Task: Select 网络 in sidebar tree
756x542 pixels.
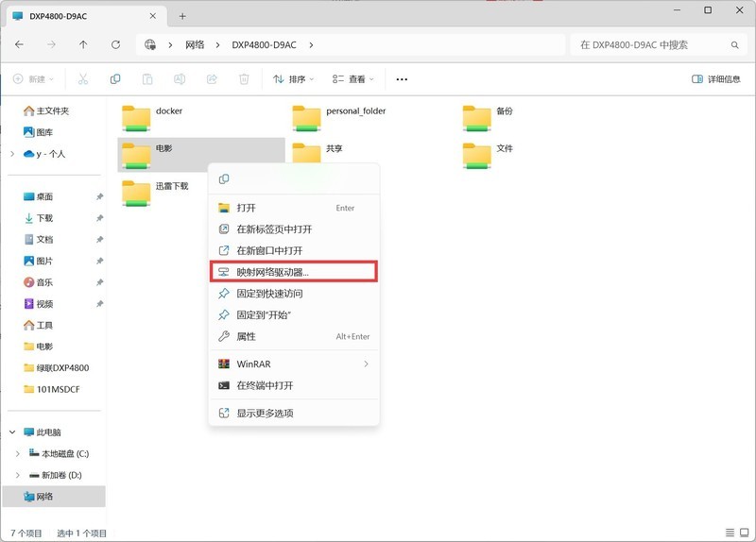Action: click(54, 497)
